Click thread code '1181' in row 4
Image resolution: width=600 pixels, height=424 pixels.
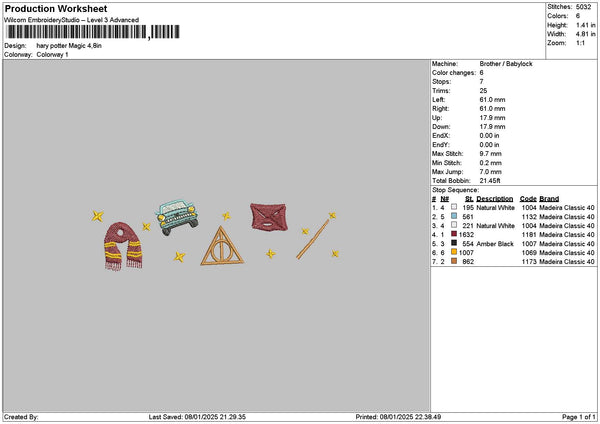click(x=529, y=235)
